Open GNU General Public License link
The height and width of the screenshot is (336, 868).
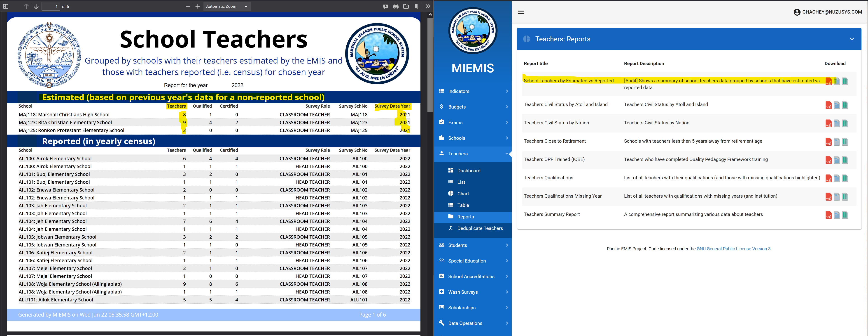pyautogui.click(x=733, y=249)
